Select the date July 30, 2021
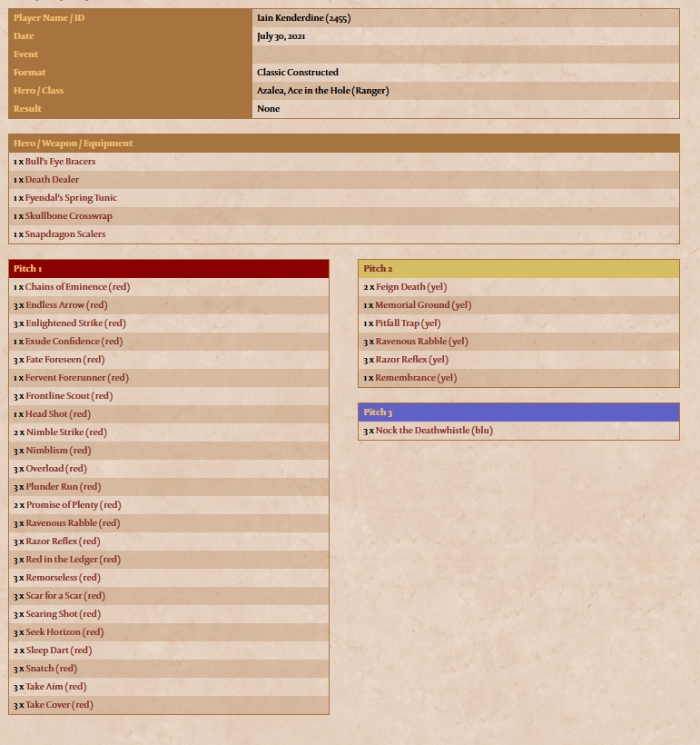This screenshot has height=745, width=700. coord(281,36)
